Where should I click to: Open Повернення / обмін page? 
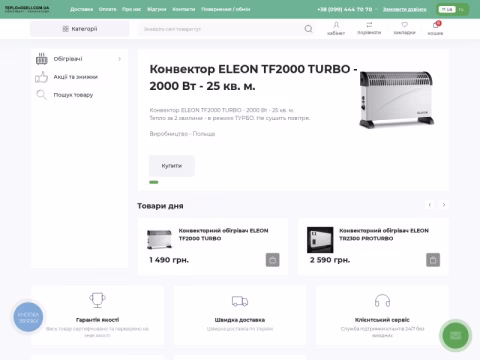[226, 9]
